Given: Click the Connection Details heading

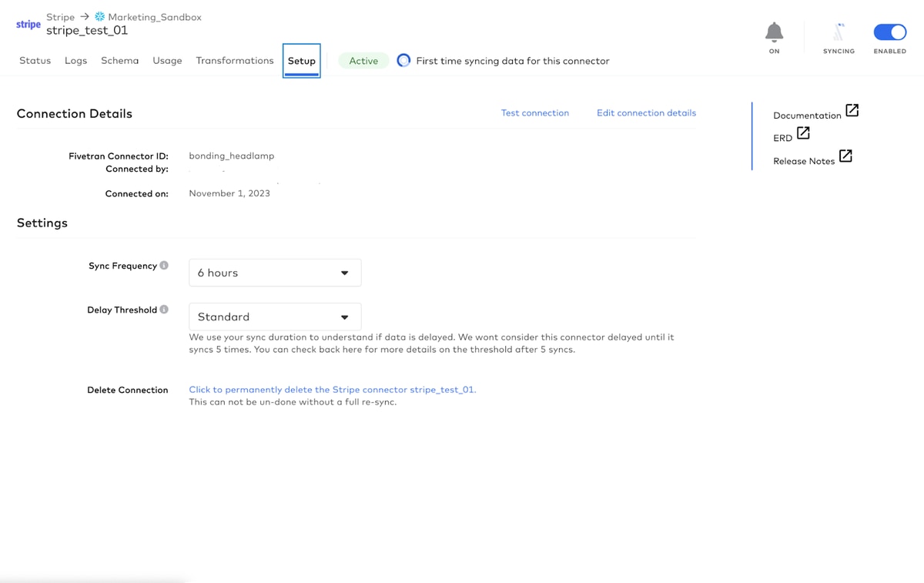Looking at the screenshot, I should pos(75,113).
